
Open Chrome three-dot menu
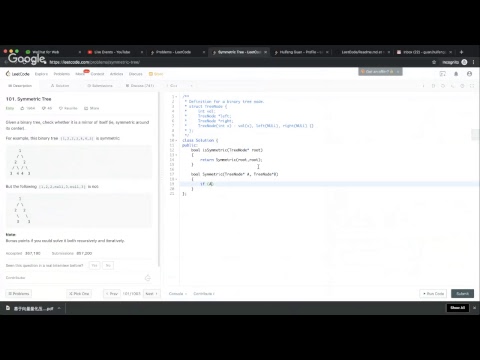[473, 62]
